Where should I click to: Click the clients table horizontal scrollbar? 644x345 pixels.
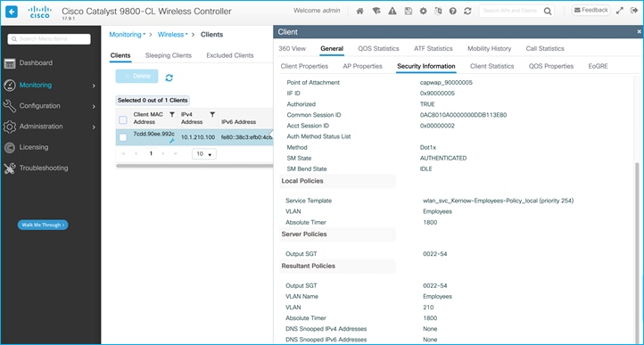(x=194, y=166)
